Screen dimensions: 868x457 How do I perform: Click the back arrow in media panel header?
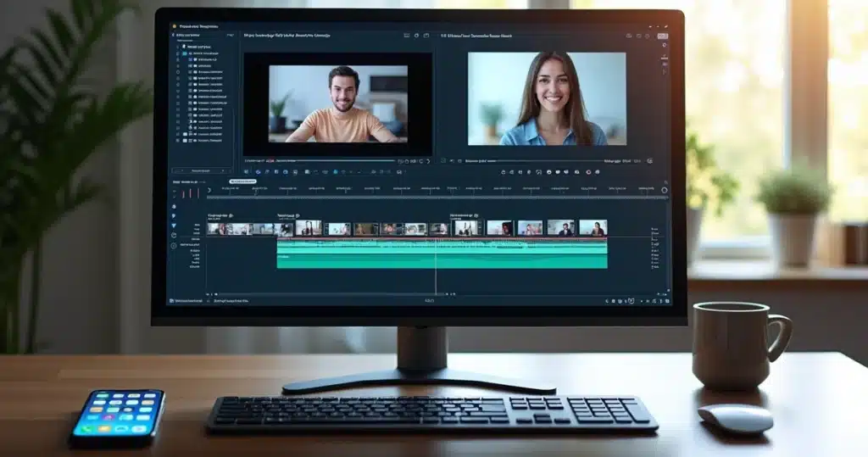[173, 35]
